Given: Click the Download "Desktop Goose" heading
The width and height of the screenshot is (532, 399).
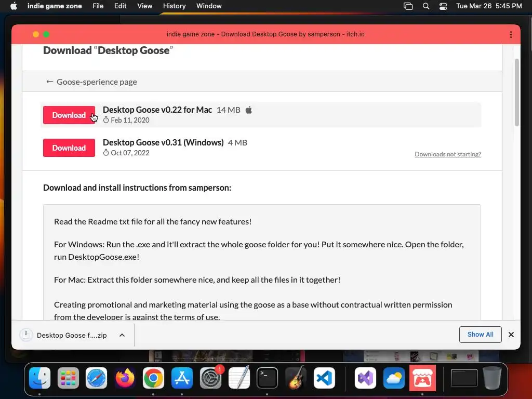Looking at the screenshot, I should (108, 50).
